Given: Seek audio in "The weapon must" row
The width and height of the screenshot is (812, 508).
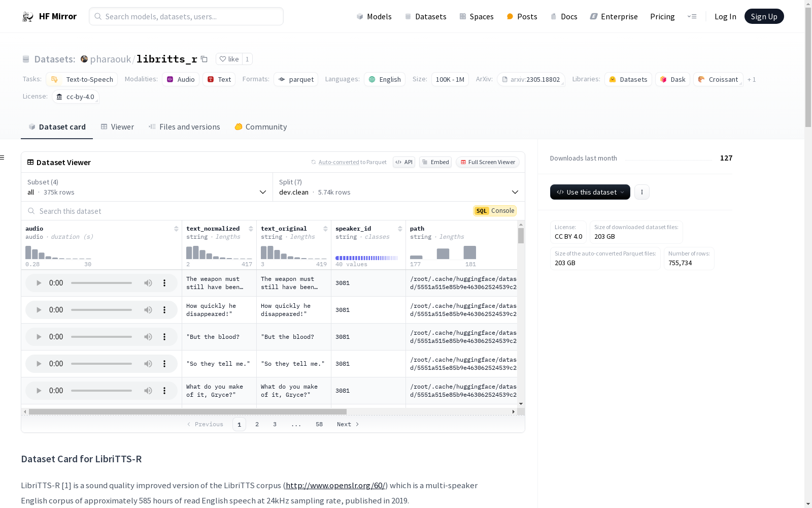Looking at the screenshot, I should point(101,283).
